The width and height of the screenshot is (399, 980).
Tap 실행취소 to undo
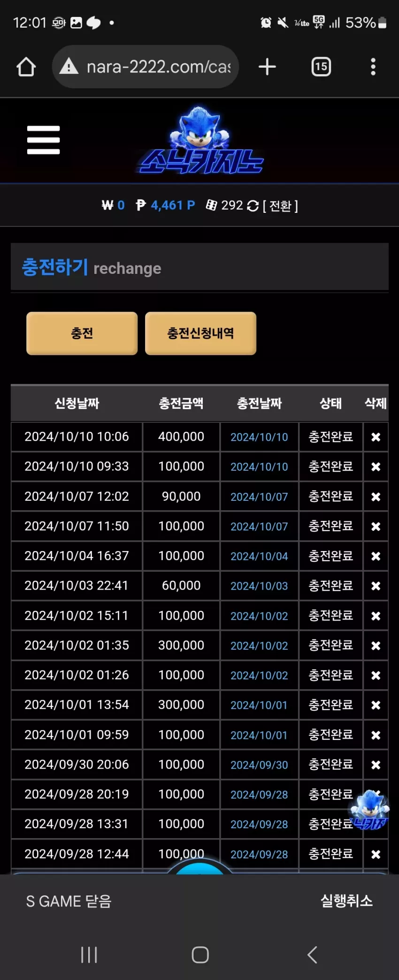(x=346, y=901)
